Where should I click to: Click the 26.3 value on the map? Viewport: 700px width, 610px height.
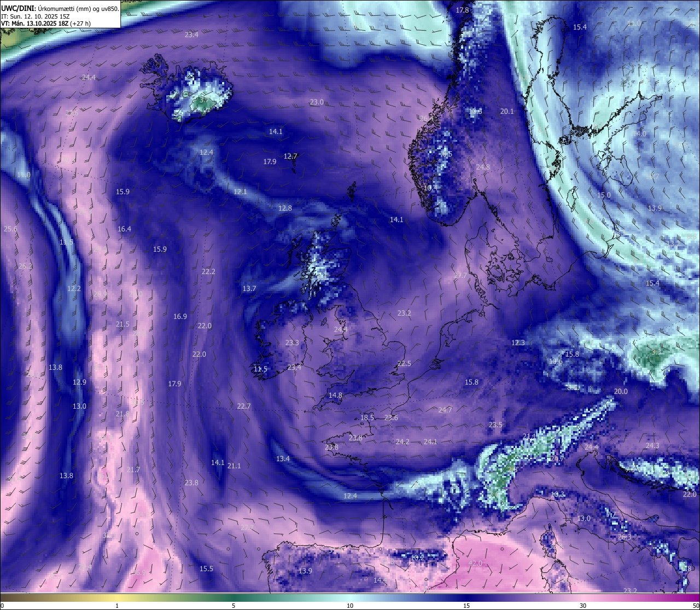coord(625,537)
